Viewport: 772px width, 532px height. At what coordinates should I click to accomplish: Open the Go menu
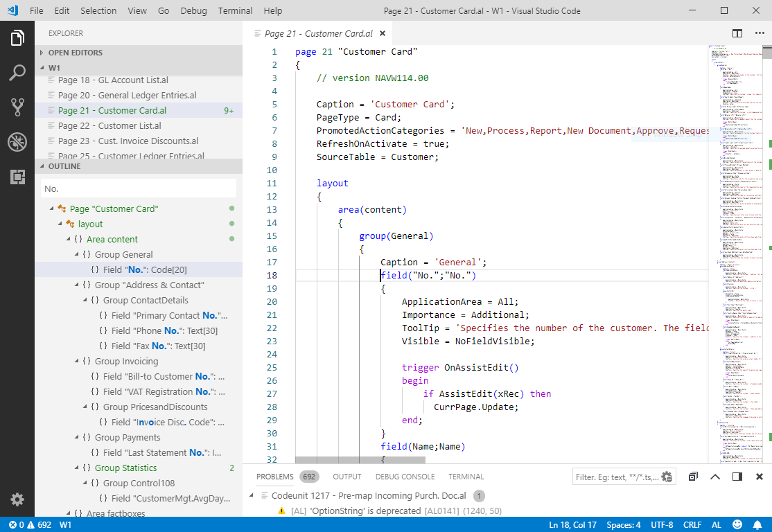coord(164,10)
